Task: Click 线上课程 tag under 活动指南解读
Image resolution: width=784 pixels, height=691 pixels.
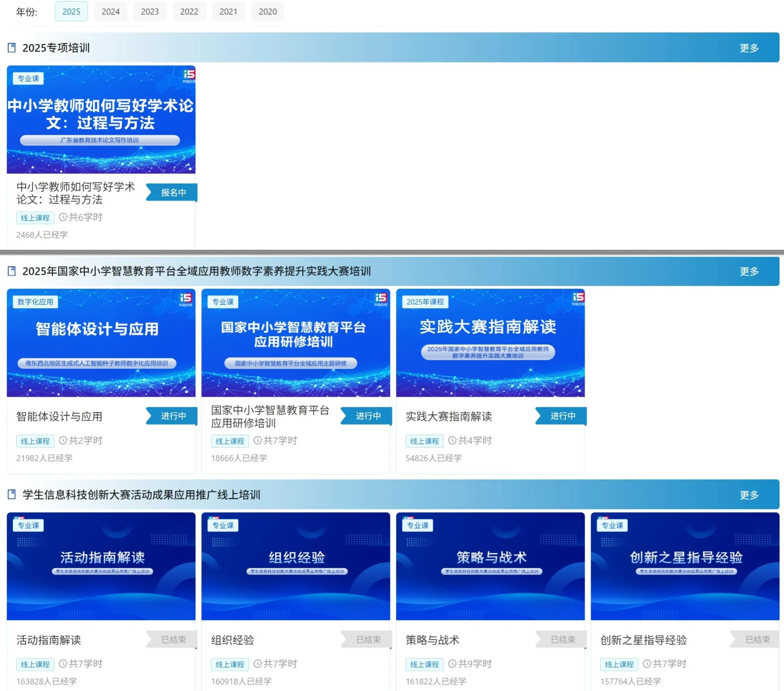Action: (35, 664)
